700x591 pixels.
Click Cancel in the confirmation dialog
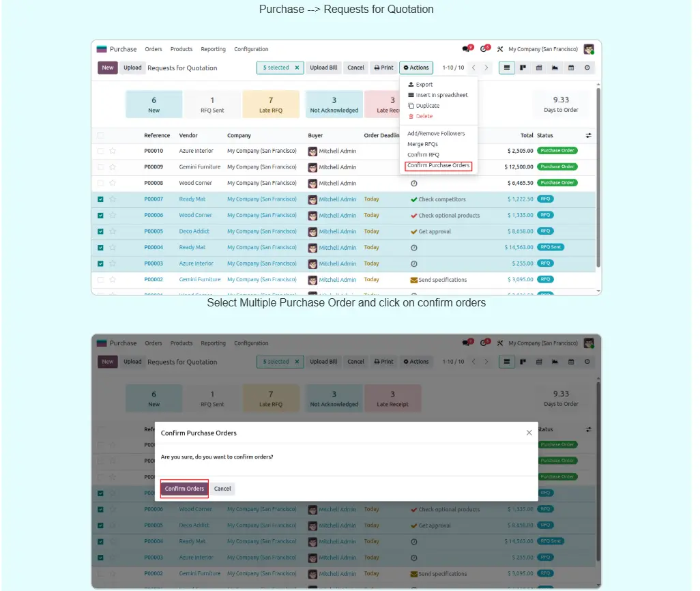[222, 489]
